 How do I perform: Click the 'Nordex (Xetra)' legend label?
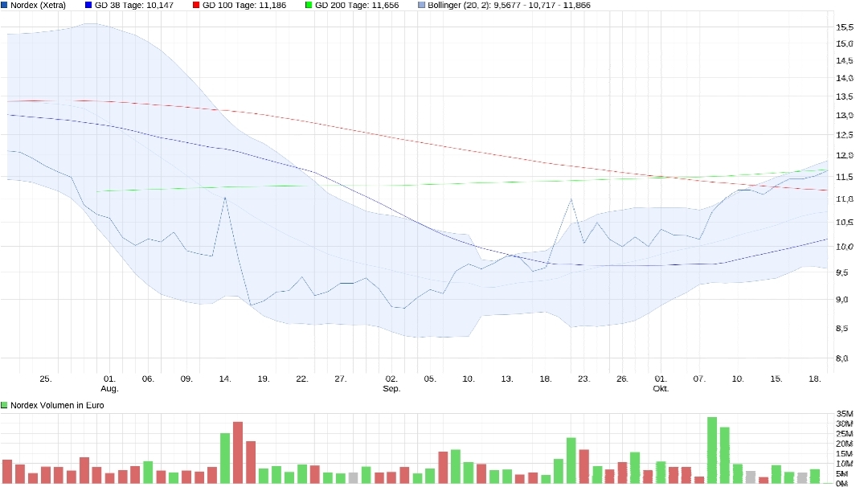coord(39,5)
